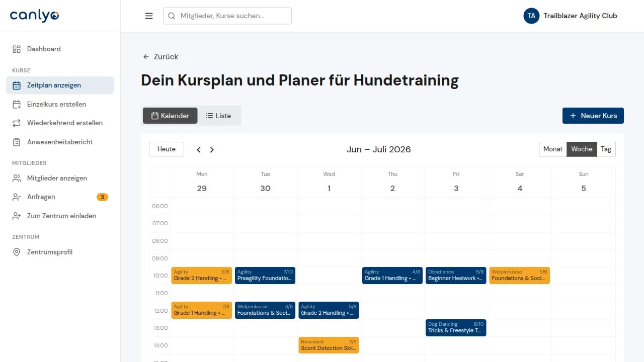Open Monday 10:00 Grade 2 Handling event
Image resolution: width=644 pixels, height=362 pixels.
(x=202, y=276)
